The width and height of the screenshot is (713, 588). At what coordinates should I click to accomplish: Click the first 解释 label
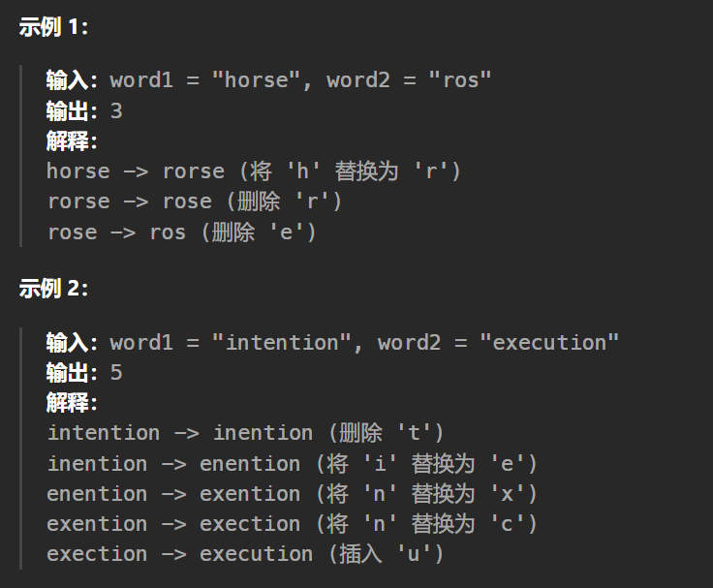(72, 141)
